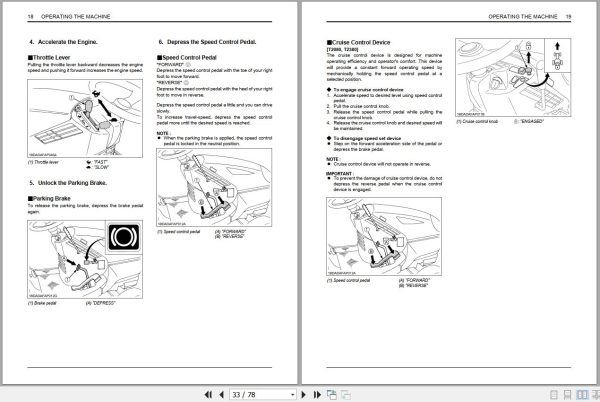
Task: Select two-page continuous view icon
Action: point(596,395)
